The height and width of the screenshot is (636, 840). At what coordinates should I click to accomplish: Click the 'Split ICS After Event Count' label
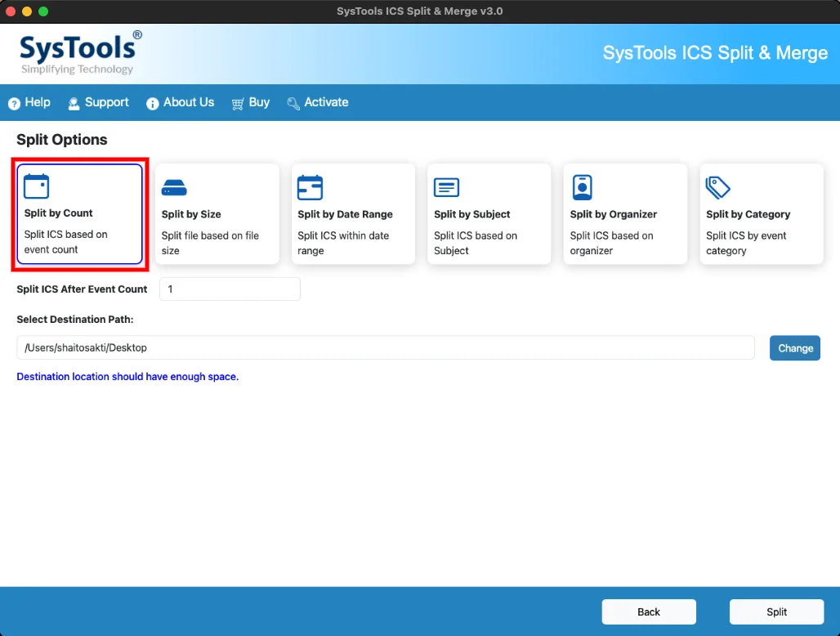82,289
